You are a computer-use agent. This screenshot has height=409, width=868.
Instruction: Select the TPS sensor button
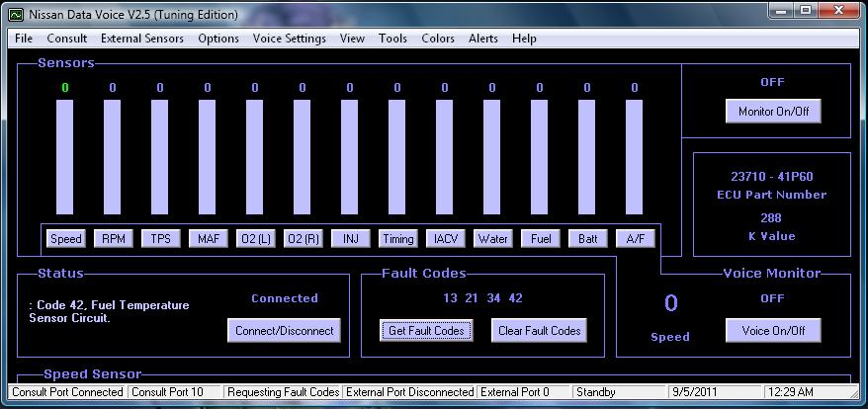(x=161, y=238)
